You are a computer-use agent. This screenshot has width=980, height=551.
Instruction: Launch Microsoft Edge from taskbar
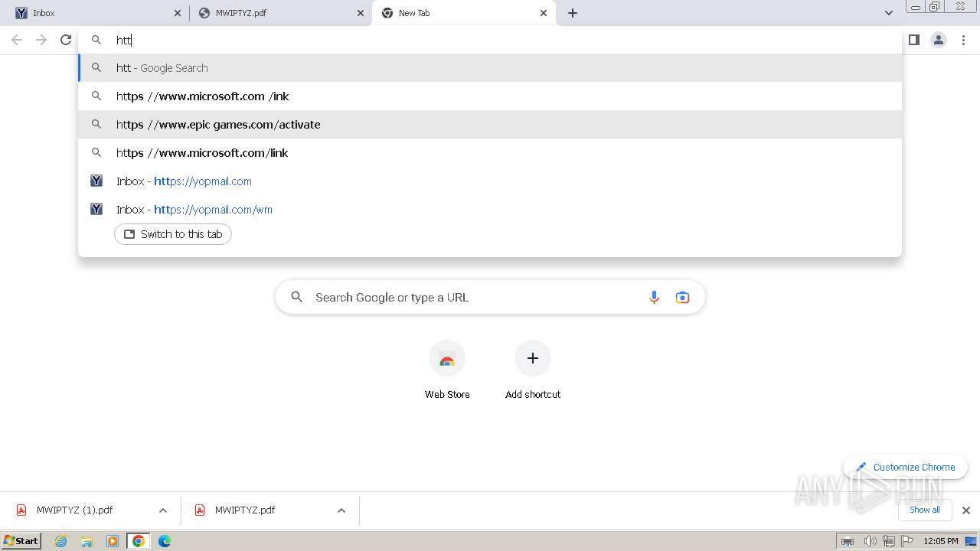click(x=165, y=541)
